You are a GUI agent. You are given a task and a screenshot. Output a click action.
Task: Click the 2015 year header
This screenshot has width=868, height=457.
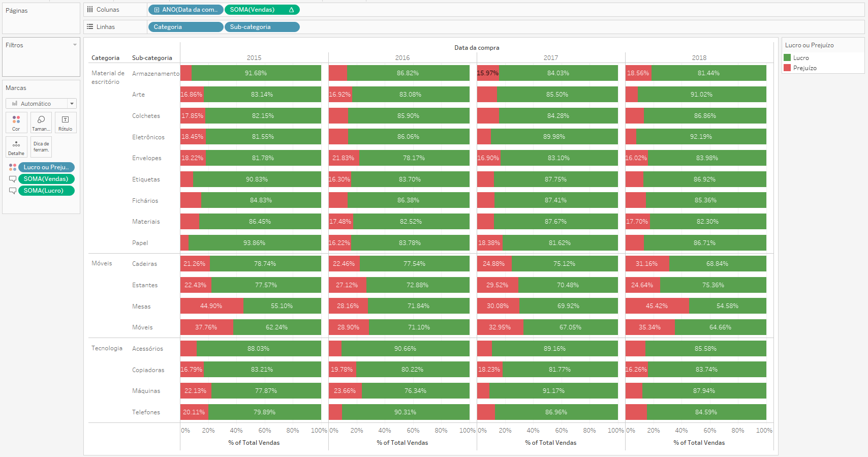coord(254,58)
